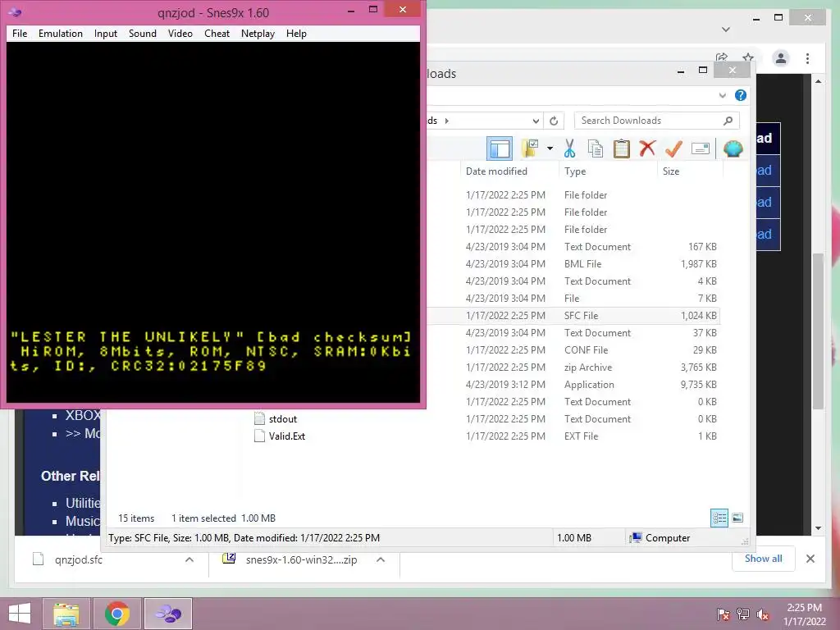
Task: Select the SFC File row
Action: pos(573,316)
